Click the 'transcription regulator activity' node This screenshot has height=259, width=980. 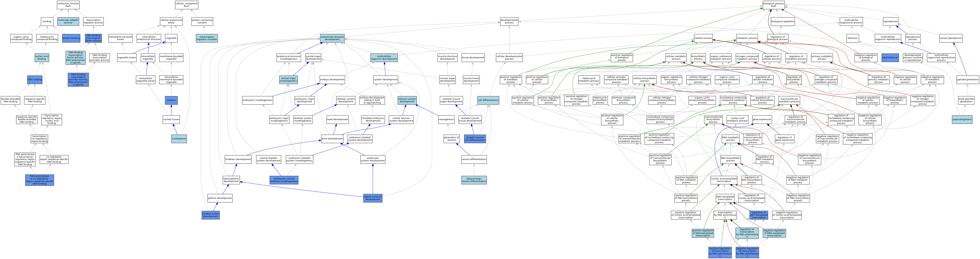point(93,21)
